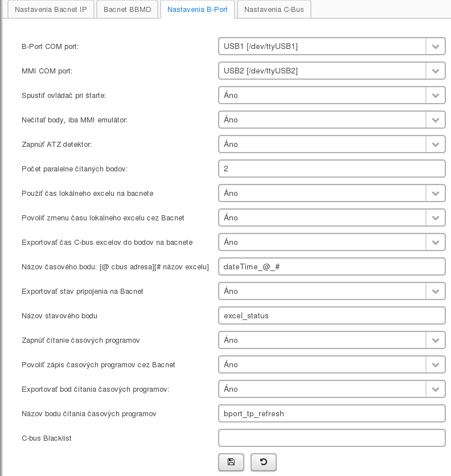Open 'Povoliť zápis časových programov' dropdown
Screen dimensions: 451x476
(331, 365)
